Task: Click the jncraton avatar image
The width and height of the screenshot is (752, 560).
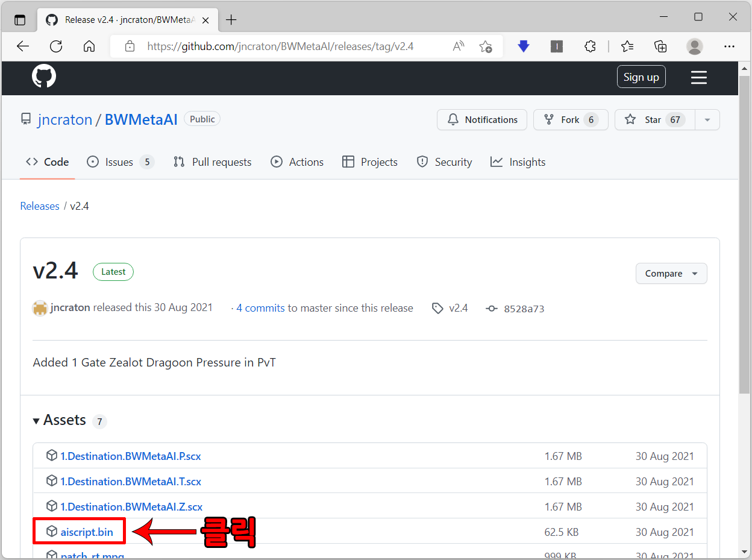Action: 40,308
